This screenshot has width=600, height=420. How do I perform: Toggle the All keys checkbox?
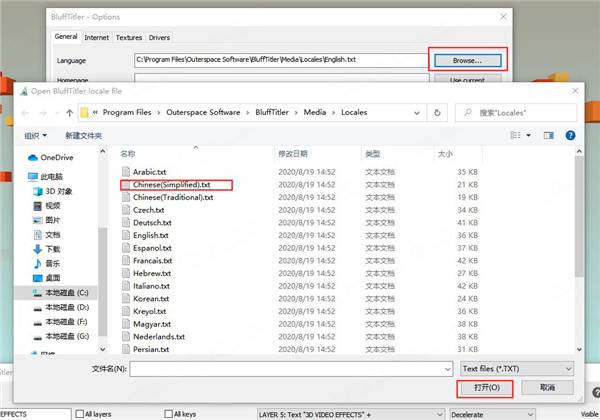click(x=168, y=414)
